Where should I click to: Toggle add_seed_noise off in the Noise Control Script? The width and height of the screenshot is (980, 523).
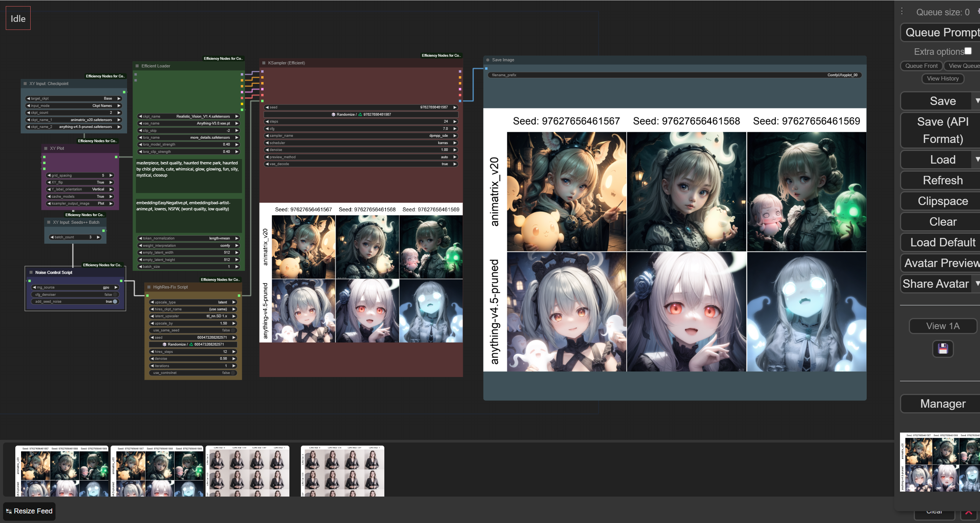115,302
